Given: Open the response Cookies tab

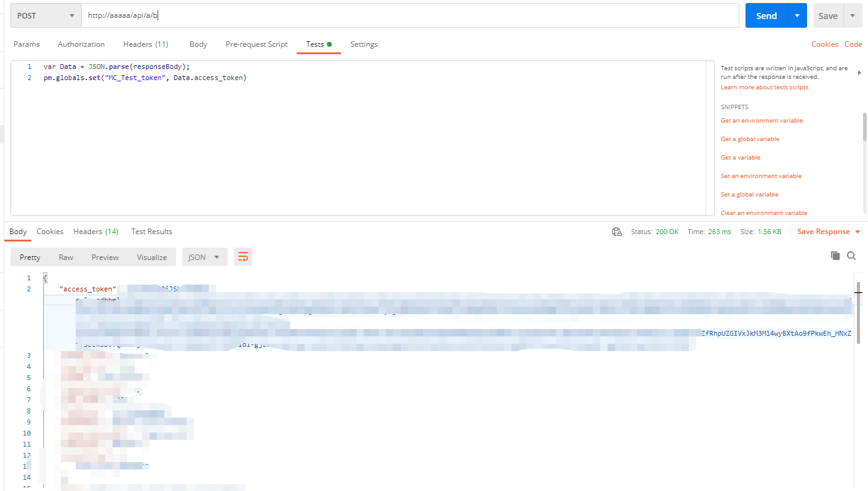Looking at the screenshot, I should (50, 232).
